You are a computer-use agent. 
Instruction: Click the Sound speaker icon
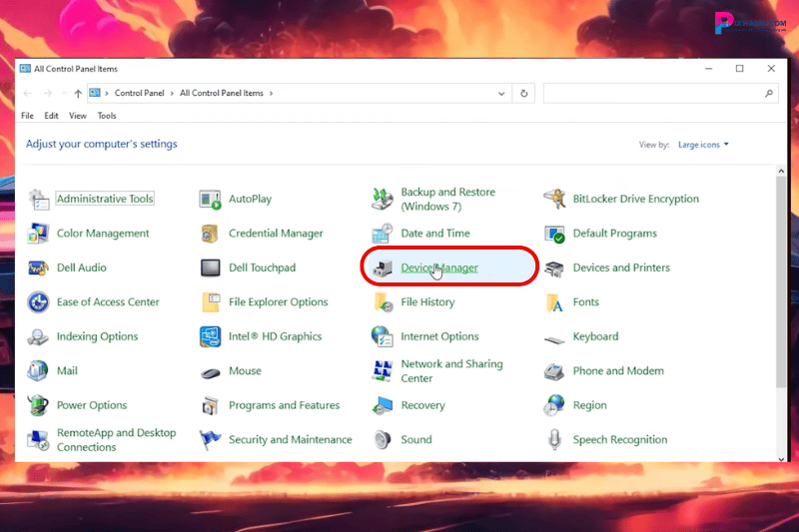(x=383, y=439)
